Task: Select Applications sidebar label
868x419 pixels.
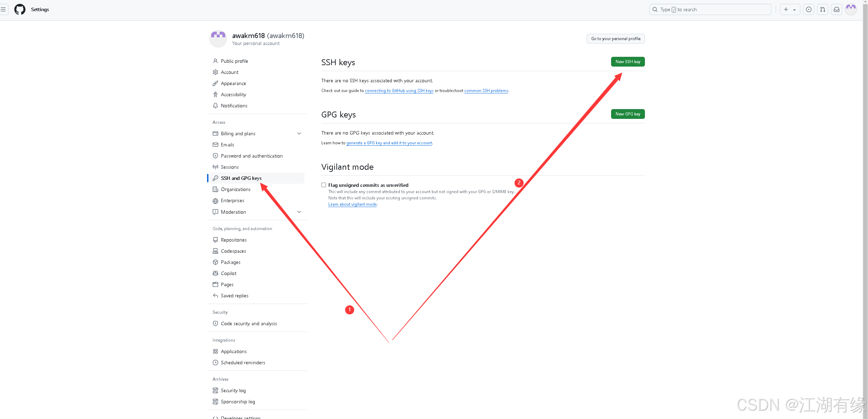Action: coord(234,351)
